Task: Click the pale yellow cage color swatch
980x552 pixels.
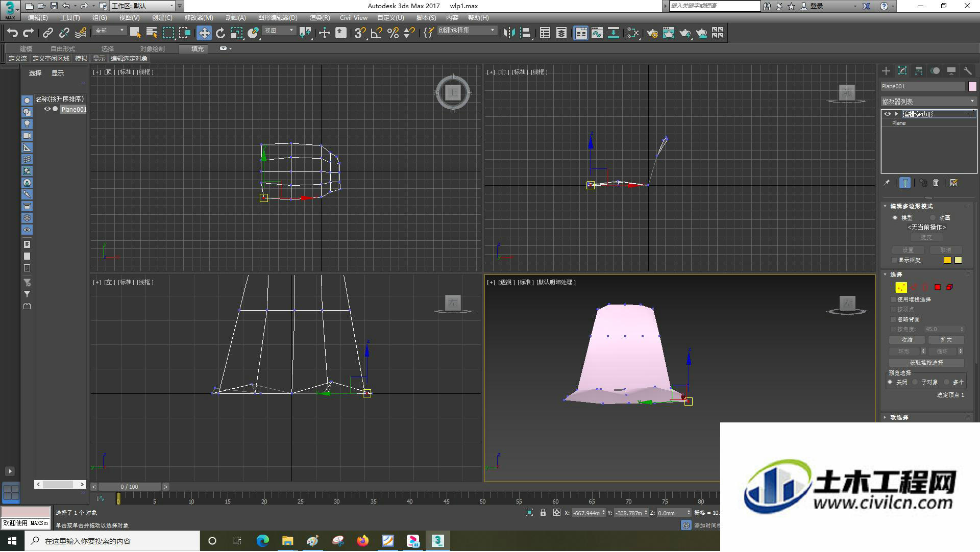Action: pos(959,260)
